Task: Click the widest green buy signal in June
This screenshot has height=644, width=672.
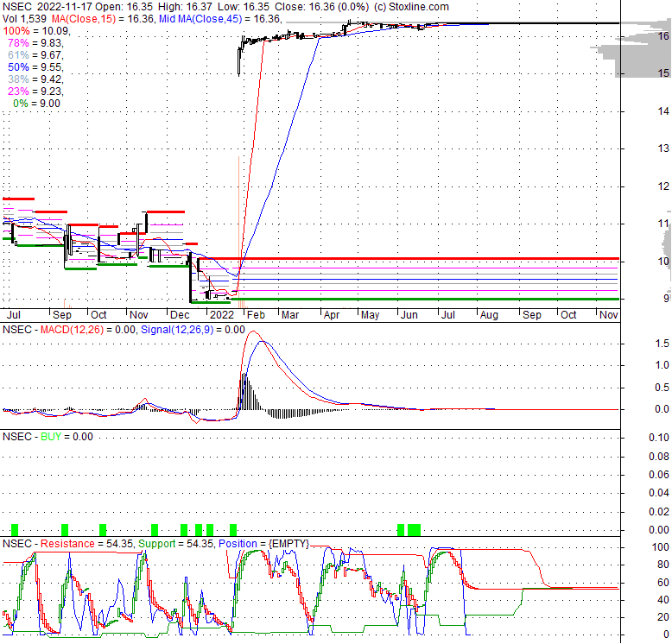Action: click(x=414, y=530)
